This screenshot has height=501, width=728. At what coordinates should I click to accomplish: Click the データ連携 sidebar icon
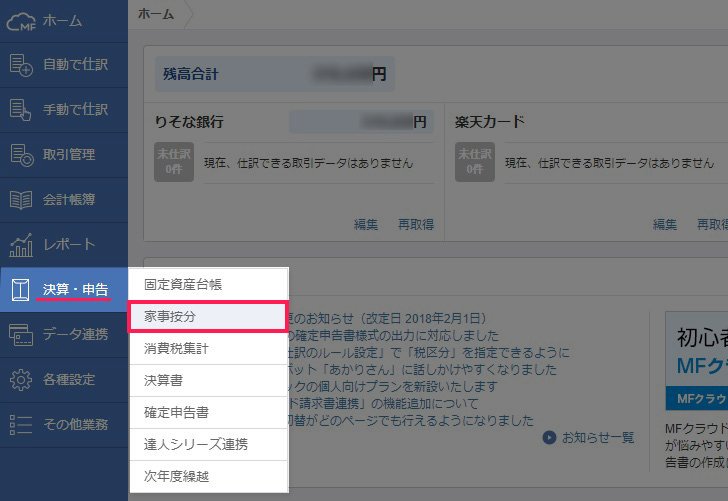[x=21, y=334]
